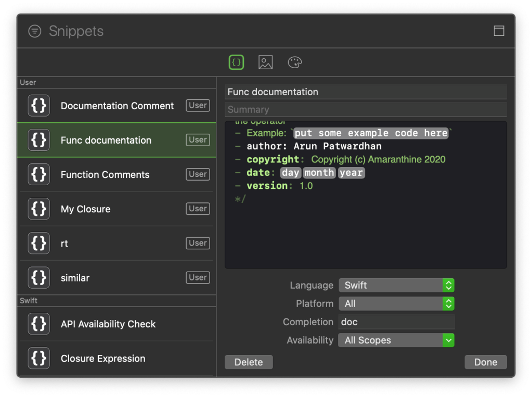Expand the Availability All Scopes dropdown
Image resolution: width=532 pixels, height=397 pixels.
click(396, 340)
